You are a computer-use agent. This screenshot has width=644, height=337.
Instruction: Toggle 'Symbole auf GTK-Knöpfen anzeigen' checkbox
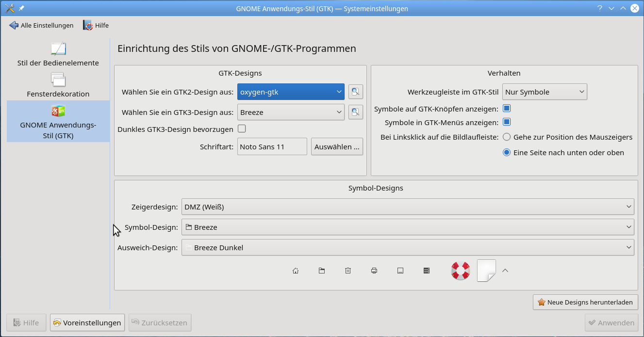coord(507,109)
